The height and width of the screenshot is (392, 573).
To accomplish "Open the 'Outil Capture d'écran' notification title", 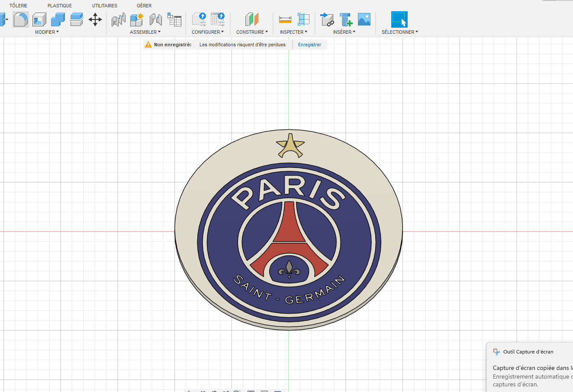I will (x=528, y=352).
